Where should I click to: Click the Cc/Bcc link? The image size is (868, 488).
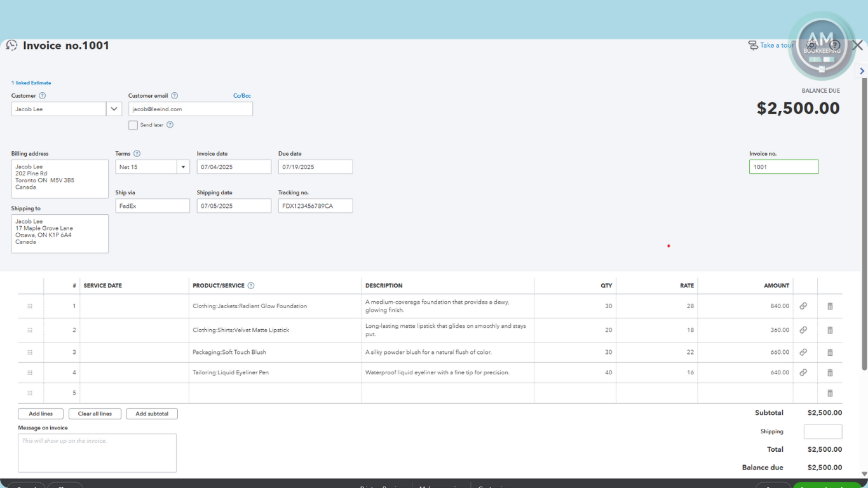pyautogui.click(x=241, y=96)
